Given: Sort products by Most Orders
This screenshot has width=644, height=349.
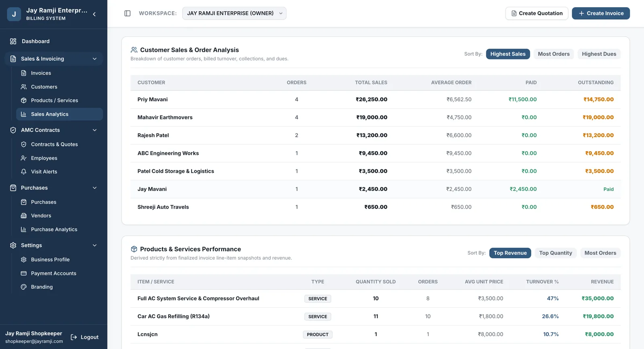Looking at the screenshot, I should 600,253.
